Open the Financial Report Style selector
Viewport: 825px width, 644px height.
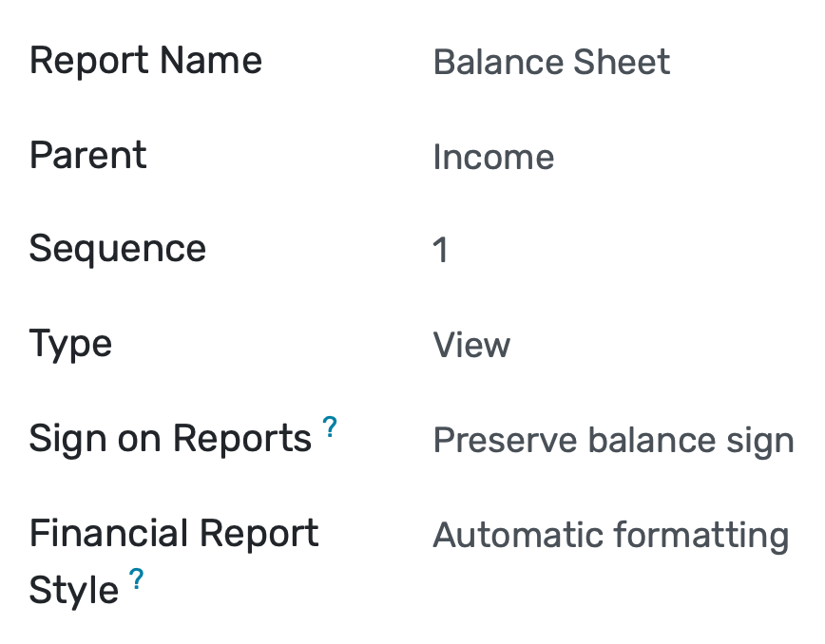609,535
